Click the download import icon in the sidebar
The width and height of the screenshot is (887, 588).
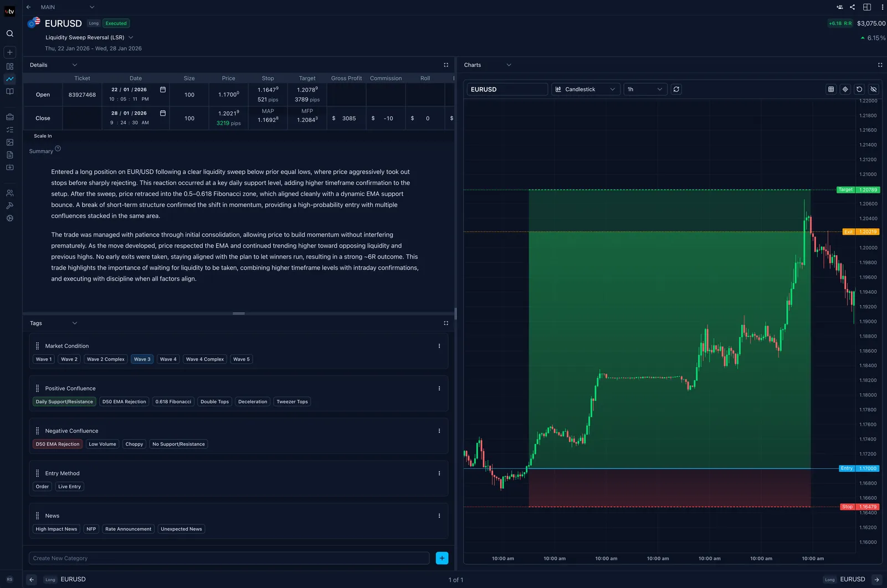tap(10, 167)
